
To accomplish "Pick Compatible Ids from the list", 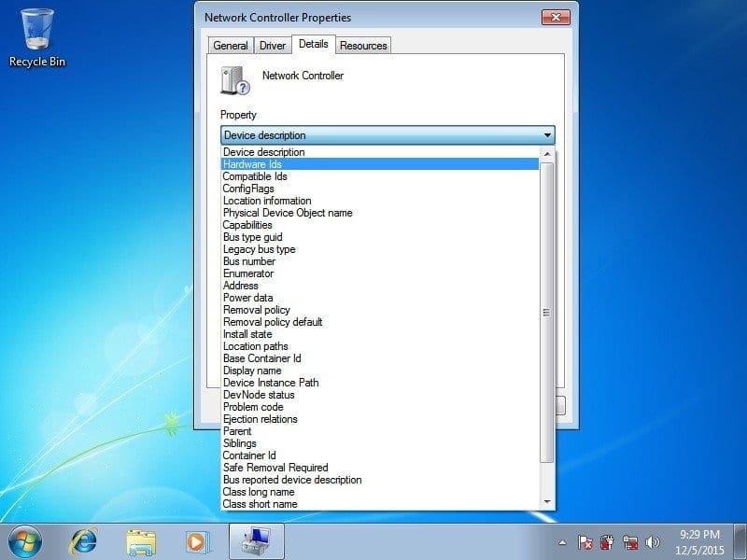I will 380,176.
